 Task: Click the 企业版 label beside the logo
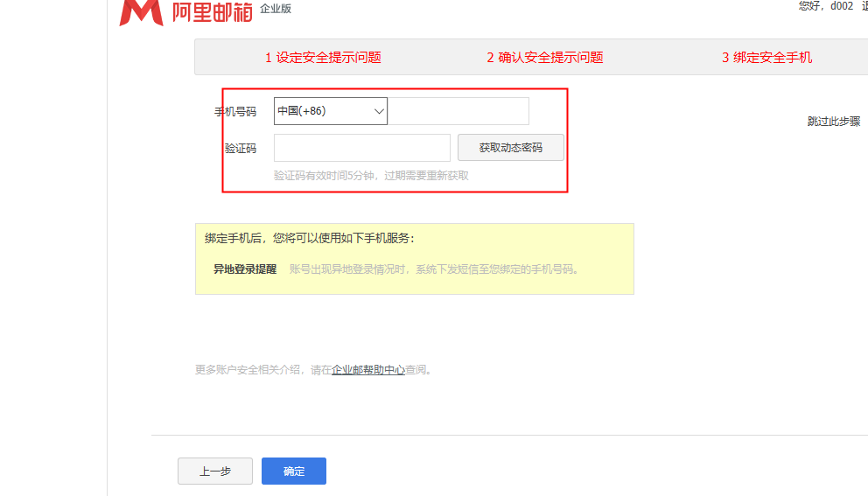(x=276, y=9)
